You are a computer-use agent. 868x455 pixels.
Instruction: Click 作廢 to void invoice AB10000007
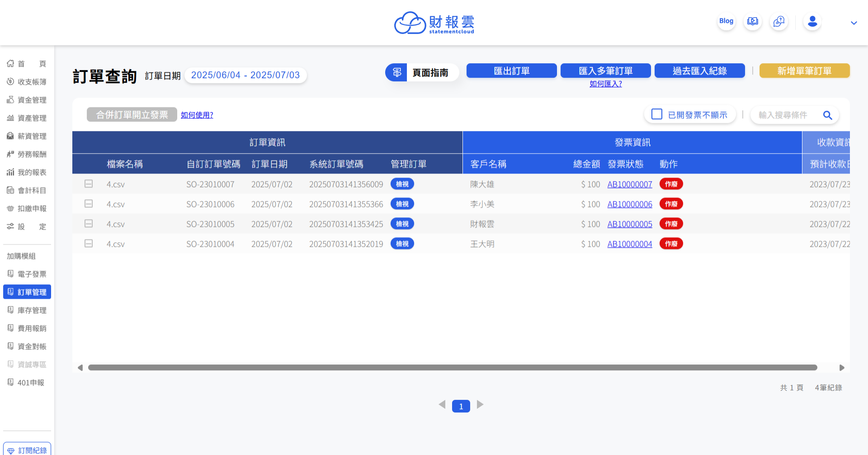671,184
